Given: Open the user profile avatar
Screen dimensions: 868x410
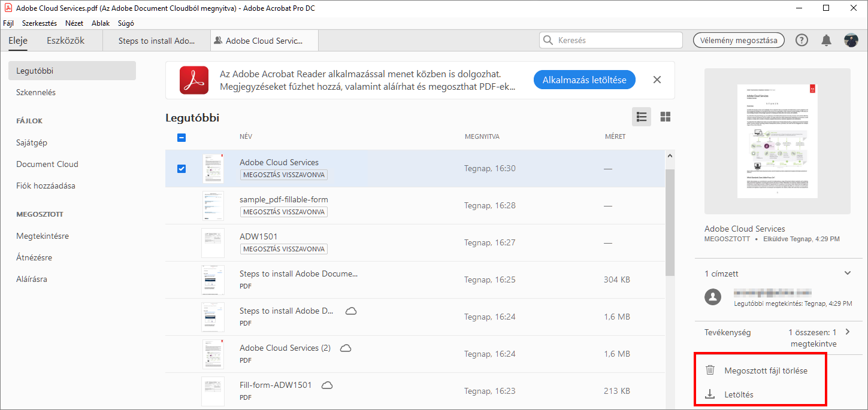Looking at the screenshot, I should click(851, 40).
